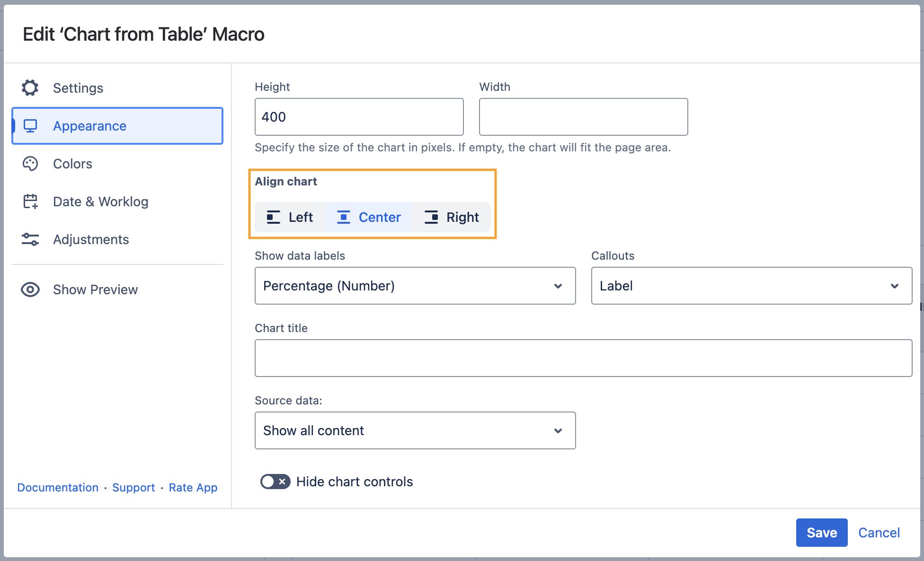Toggle the Hide chart controls switch
Screen dimensions: 924x561
(275, 482)
